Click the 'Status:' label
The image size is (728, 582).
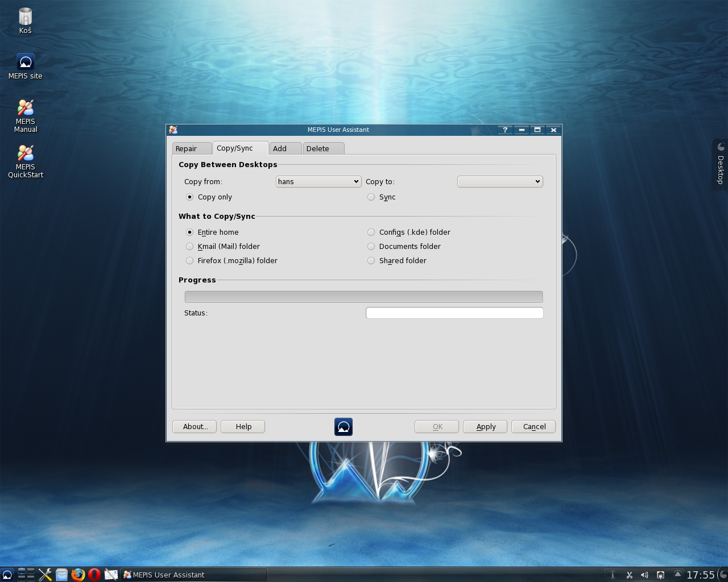[196, 313]
